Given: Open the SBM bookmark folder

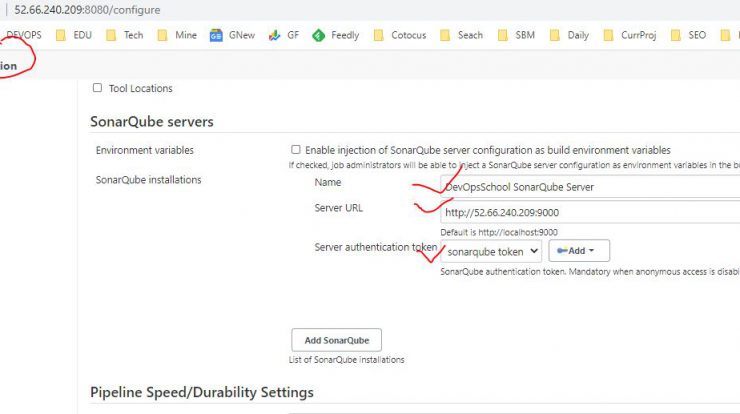Looking at the screenshot, I should pyautogui.click(x=516, y=35).
